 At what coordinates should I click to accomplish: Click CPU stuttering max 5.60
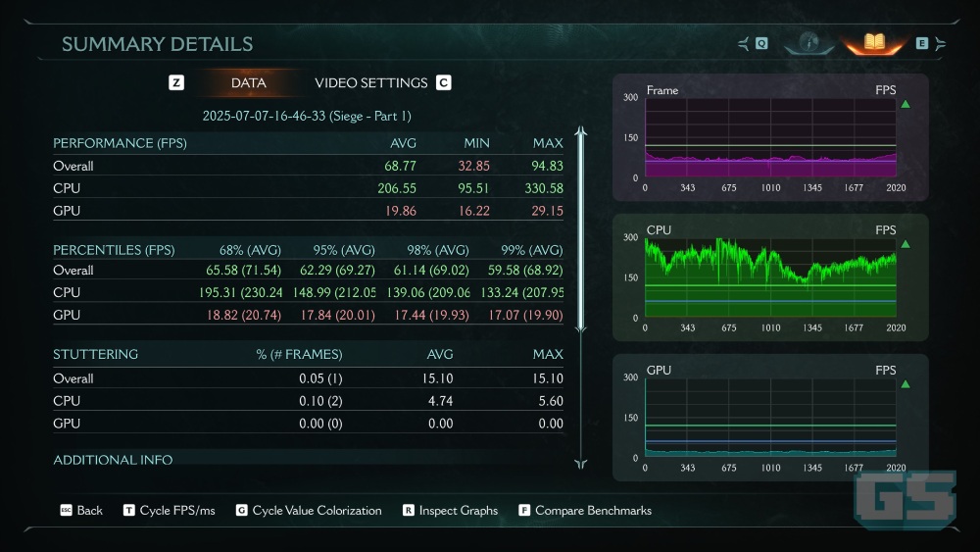coord(551,401)
